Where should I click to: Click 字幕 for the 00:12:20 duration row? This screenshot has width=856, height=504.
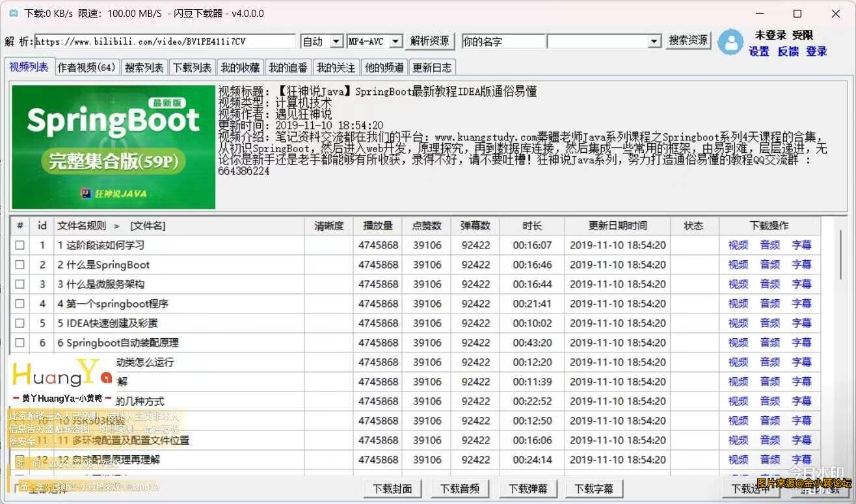click(x=802, y=362)
